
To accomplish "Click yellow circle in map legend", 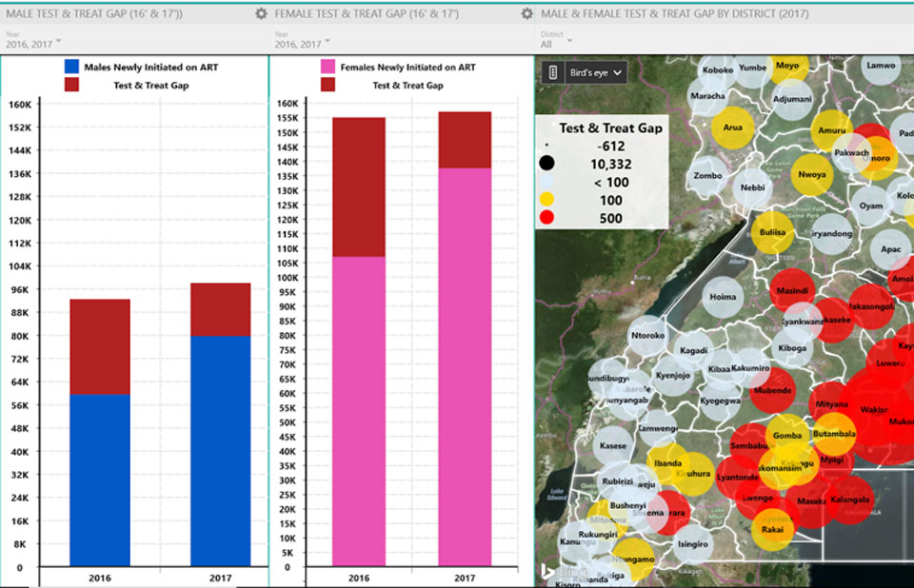I will point(546,199).
